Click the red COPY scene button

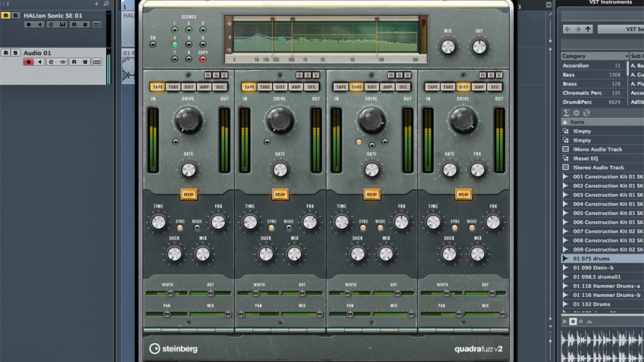tap(203, 60)
